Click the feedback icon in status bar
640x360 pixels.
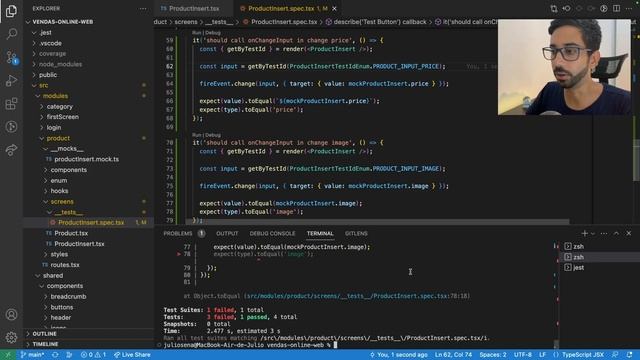[615, 355]
